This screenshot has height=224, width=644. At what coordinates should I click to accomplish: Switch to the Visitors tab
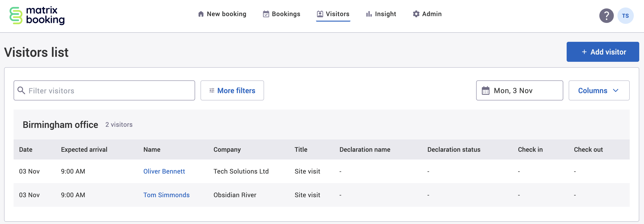point(333,14)
